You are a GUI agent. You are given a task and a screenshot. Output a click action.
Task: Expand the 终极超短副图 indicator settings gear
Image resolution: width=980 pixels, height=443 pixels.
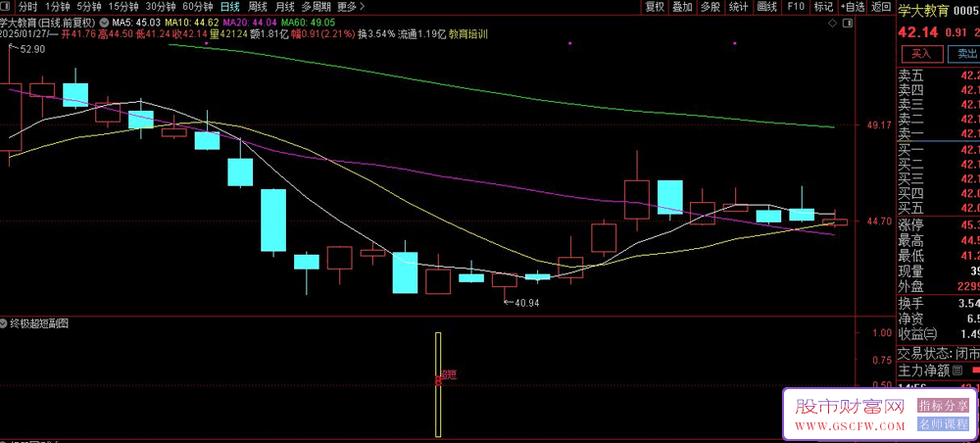tap(4, 323)
